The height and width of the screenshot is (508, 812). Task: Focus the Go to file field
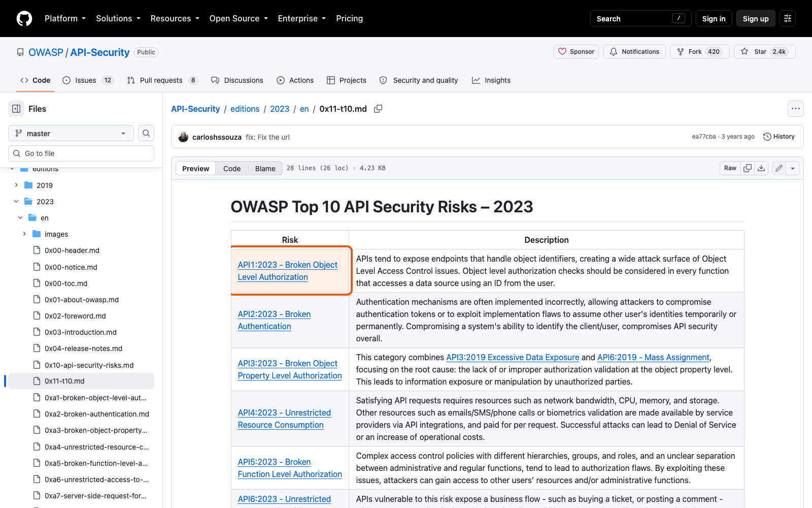(81, 153)
